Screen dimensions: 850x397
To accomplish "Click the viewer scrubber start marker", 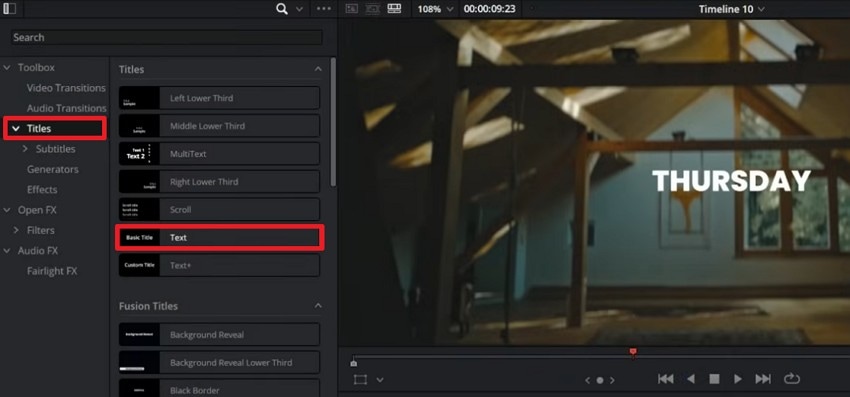I will coord(353,363).
